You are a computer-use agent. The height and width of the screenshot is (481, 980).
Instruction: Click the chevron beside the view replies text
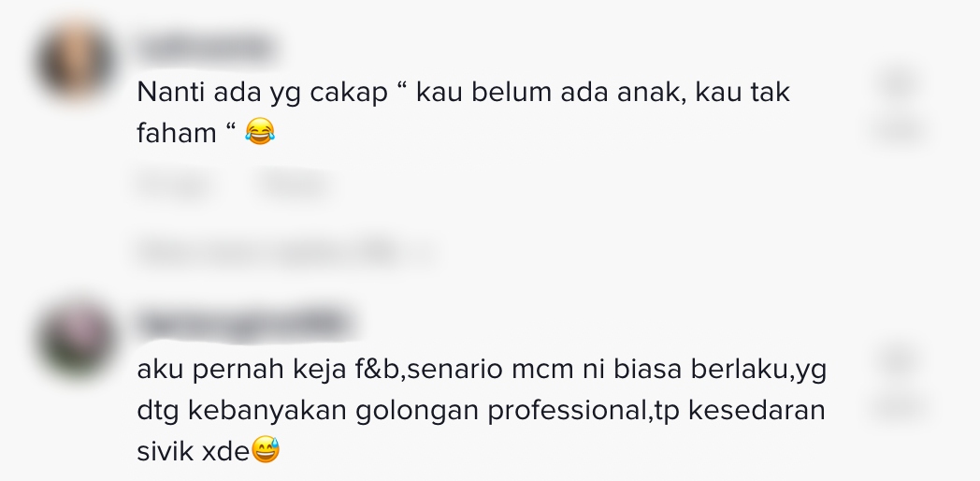pos(426,253)
